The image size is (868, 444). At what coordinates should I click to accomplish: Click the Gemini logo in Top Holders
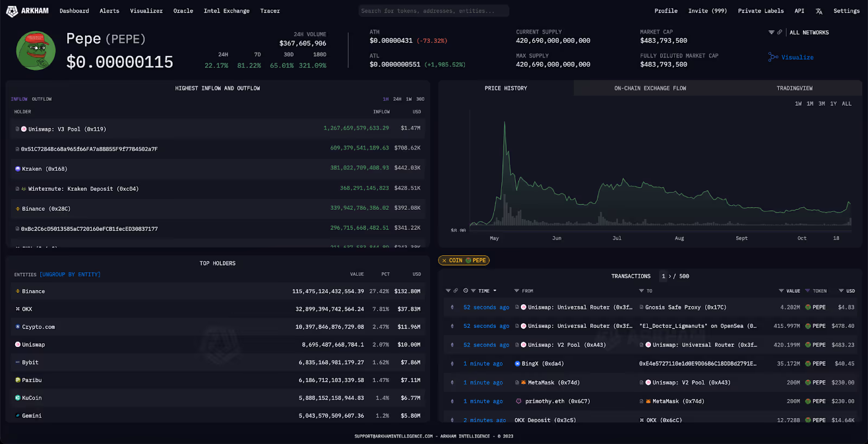point(18,415)
